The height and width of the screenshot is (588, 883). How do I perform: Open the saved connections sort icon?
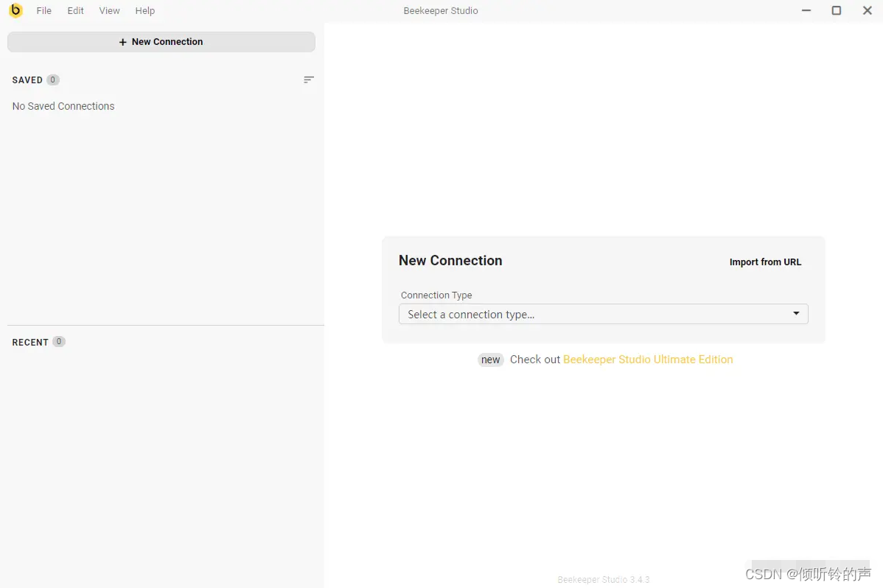tap(309, 80)
